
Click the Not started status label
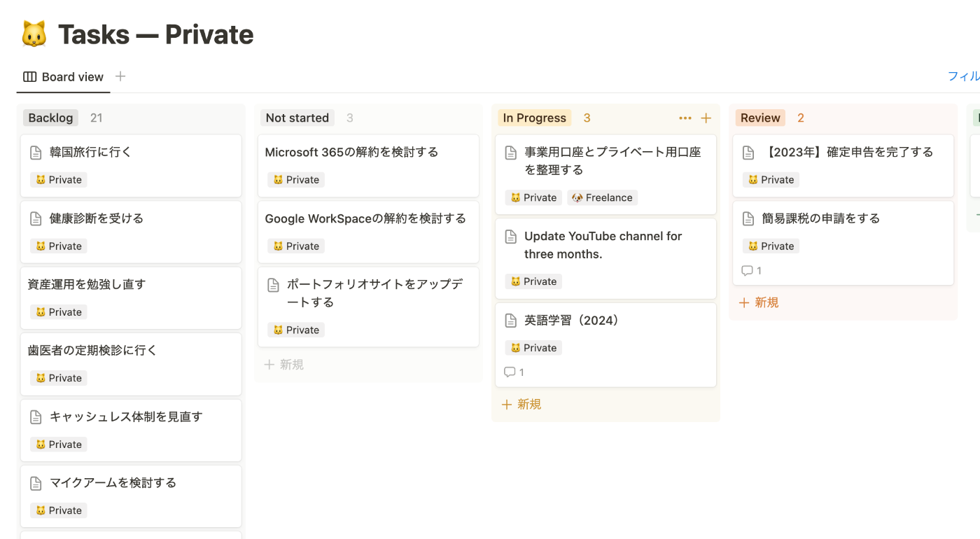pyautogui.click(x=297, y=118)
